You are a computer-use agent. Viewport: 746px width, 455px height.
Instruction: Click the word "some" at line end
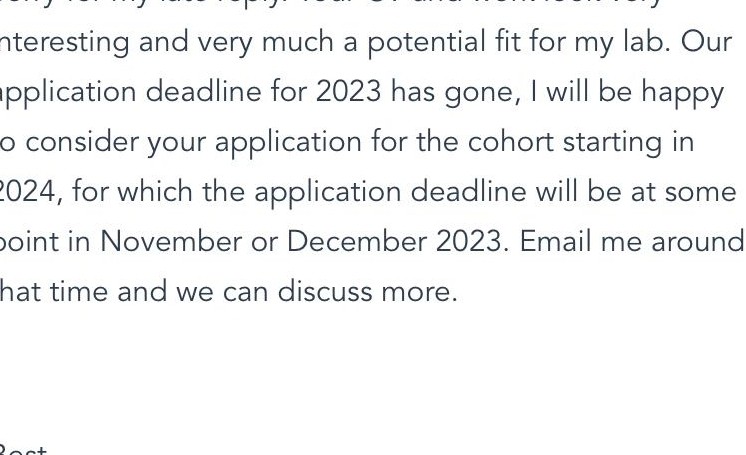click(700, 194)
